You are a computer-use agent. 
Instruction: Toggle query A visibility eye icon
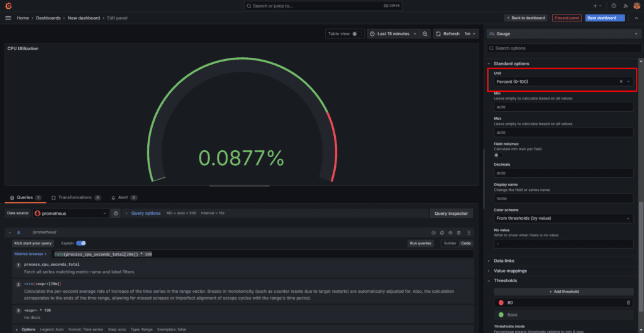pyautogui.click(x=450, y=232)
